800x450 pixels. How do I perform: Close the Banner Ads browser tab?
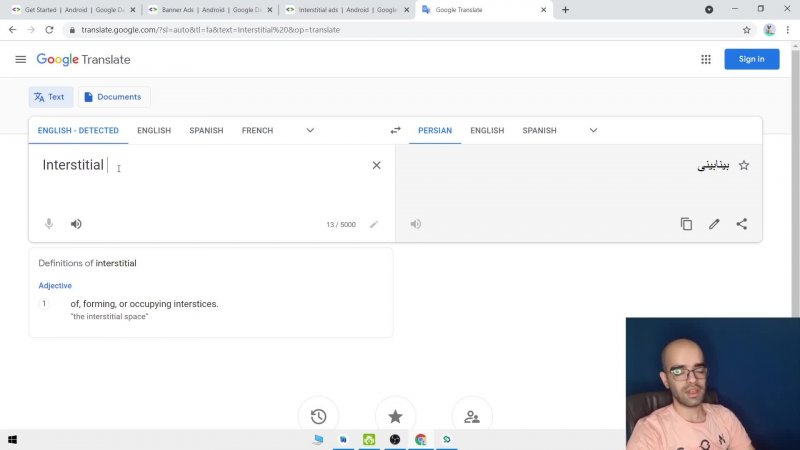pos(270,10)
